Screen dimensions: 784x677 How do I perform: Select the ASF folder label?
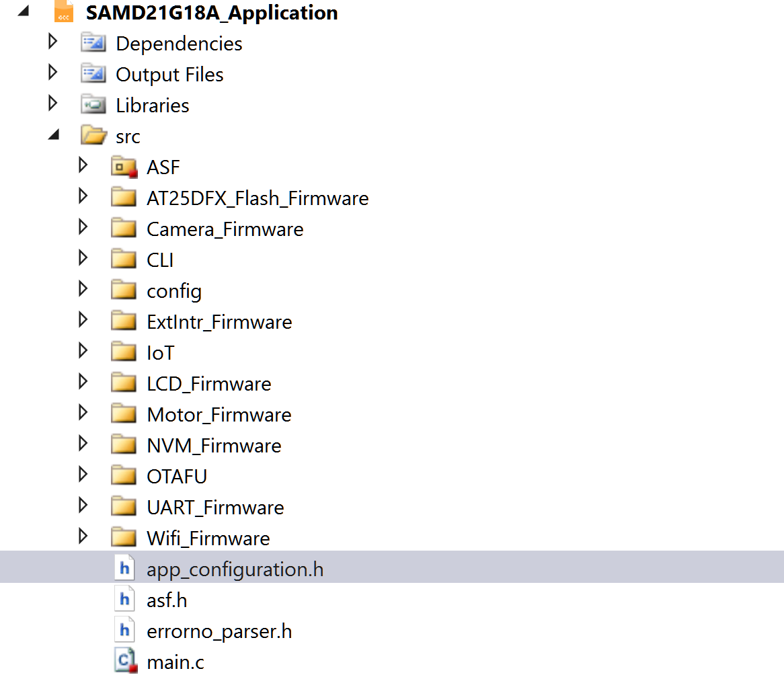pos(163,167)
